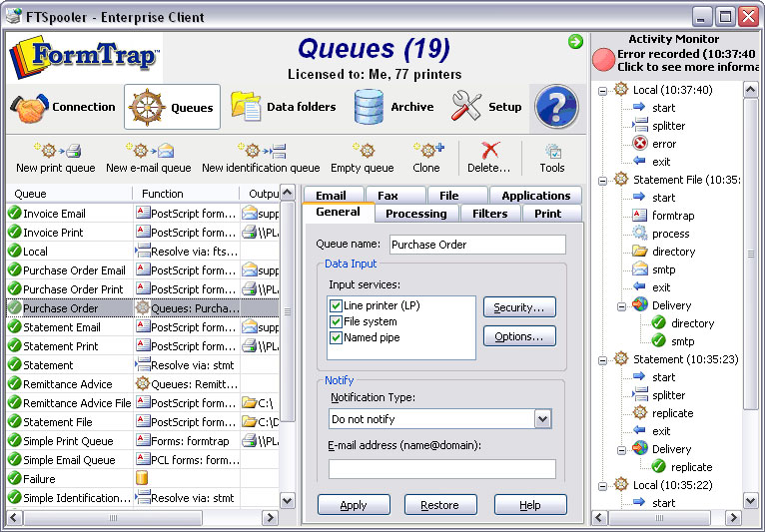Click the Queue name input field
765x532 pixels.
(x=476, y=245)
